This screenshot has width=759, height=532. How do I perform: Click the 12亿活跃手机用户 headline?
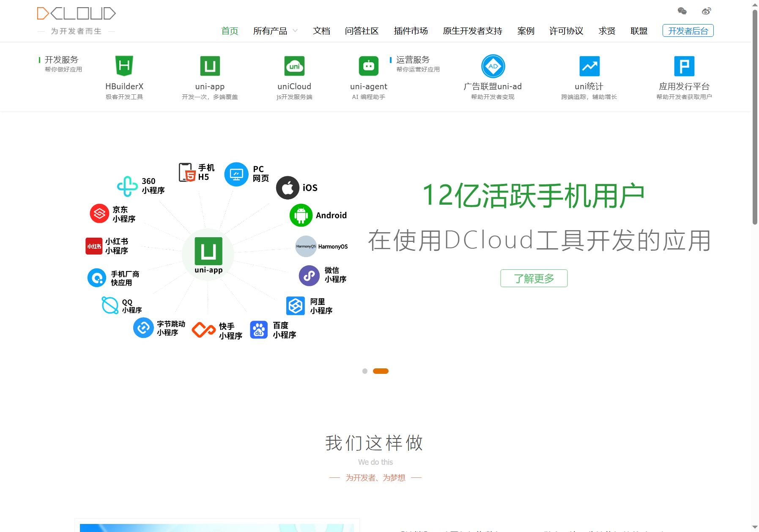point(534,195)
